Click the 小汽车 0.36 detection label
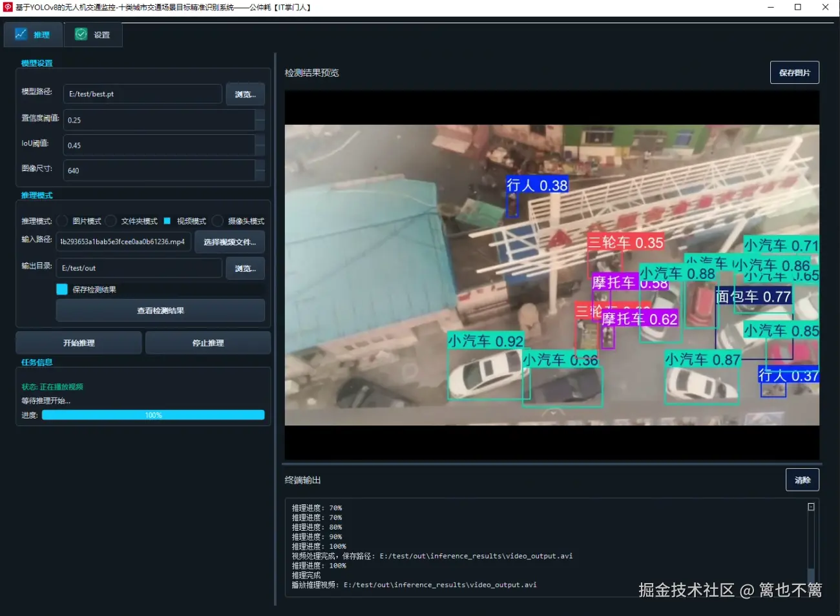 coord(561,360)
